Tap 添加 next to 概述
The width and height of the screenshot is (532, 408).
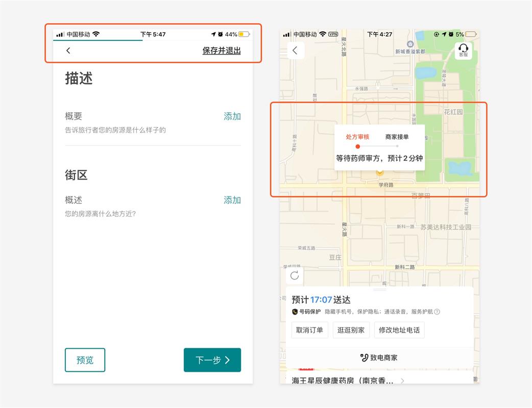[x=232, y=200]
